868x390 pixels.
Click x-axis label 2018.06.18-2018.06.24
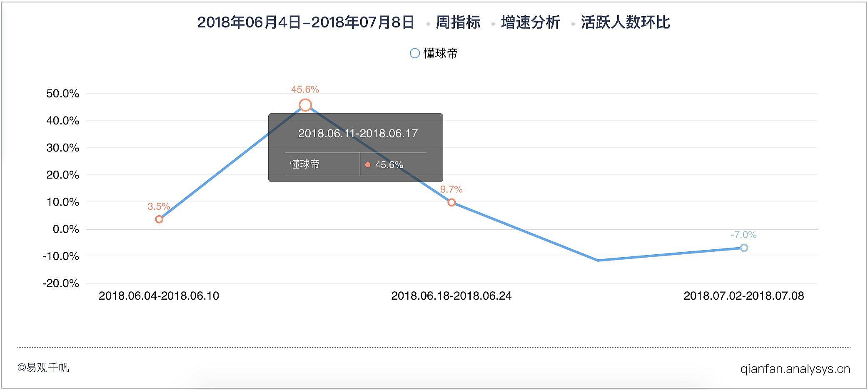pyautogui.click(x=451, y=296)
